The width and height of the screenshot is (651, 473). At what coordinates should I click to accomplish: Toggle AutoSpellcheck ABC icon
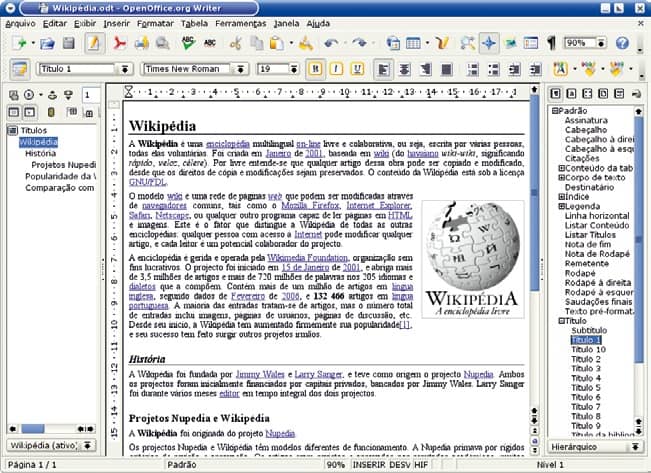[x=210, y=43]
